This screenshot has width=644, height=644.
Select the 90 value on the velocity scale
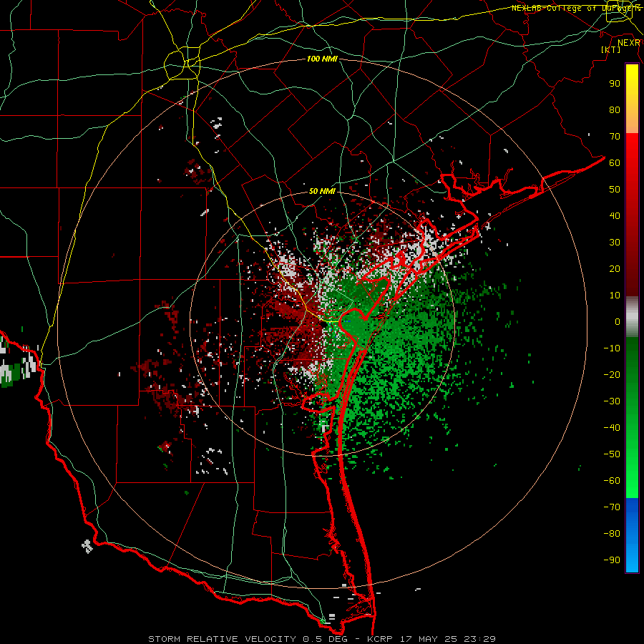click(615, 84)
